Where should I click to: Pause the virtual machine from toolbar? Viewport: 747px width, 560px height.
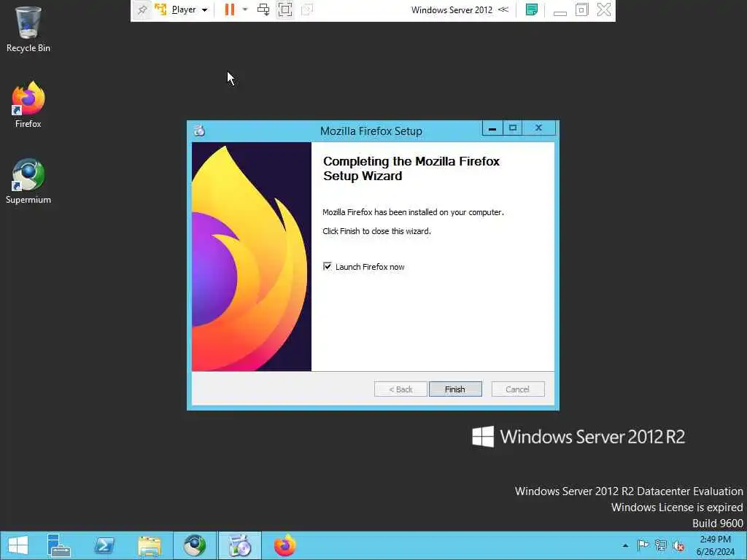click(x=230, y=9)
